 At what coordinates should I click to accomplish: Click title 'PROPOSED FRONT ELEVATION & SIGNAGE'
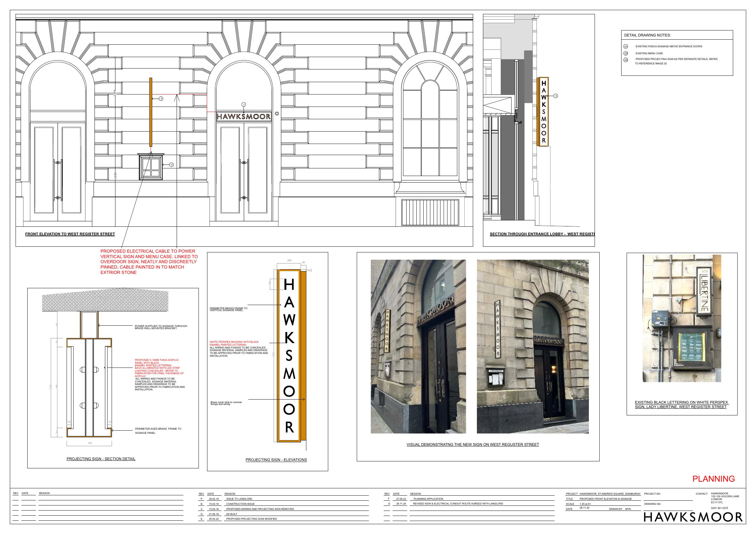point(605,499)
